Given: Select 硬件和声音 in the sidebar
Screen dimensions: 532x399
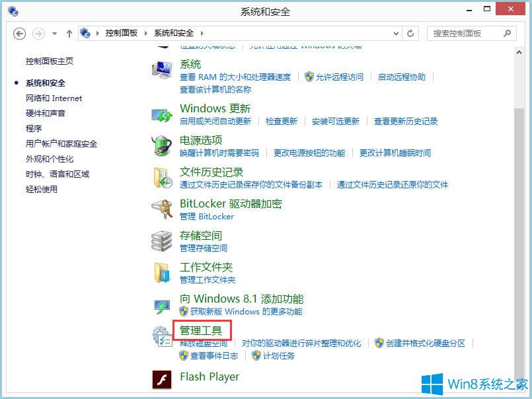Looking at the screenshot, I should (46, 113).
